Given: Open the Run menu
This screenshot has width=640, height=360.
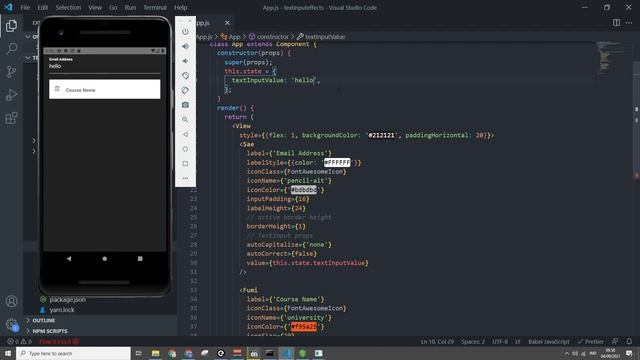Looking at the screenshot, I should point(130,7).
